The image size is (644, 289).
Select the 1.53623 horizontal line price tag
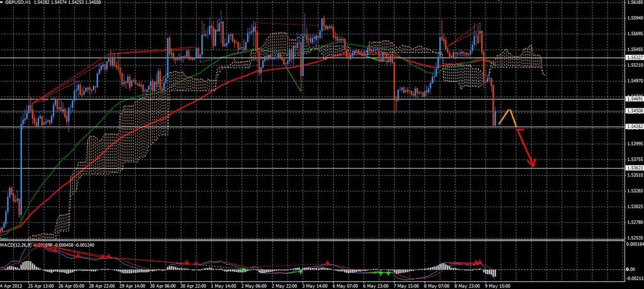pyautogui.click(x=634, y=168)
